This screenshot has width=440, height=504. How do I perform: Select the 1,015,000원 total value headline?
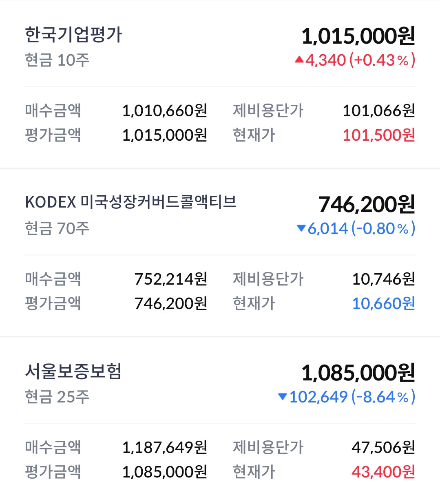pos(358,36)
